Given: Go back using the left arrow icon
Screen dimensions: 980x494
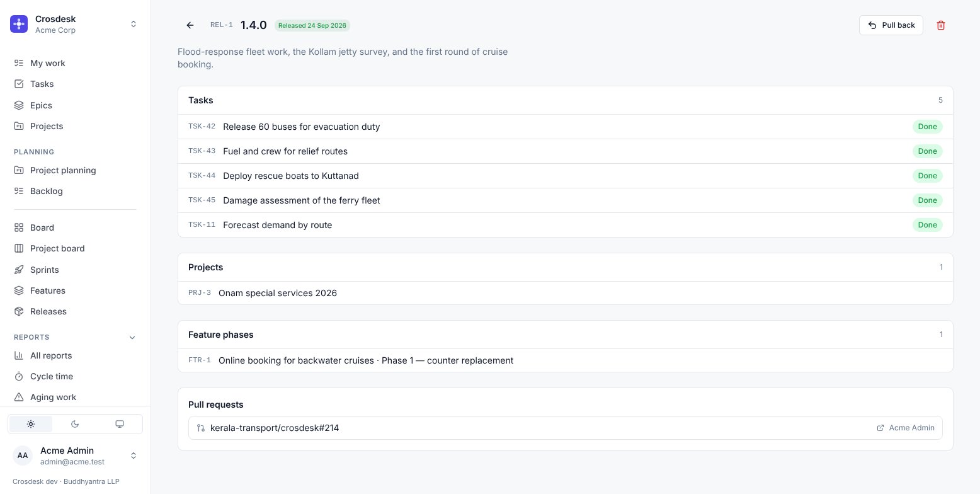Looking at the screenshot, I should coord(190,25).
